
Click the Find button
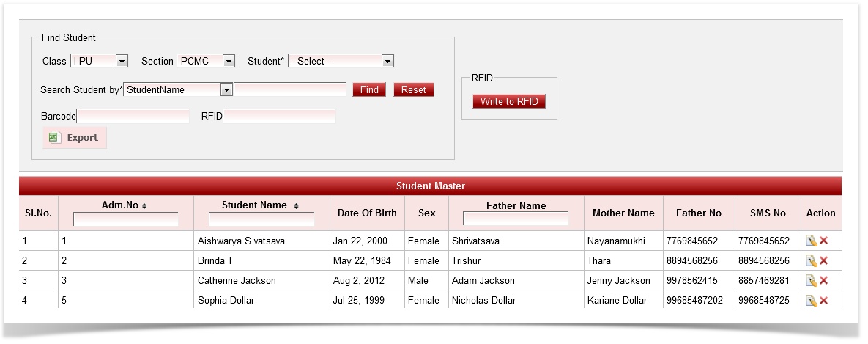369,89
